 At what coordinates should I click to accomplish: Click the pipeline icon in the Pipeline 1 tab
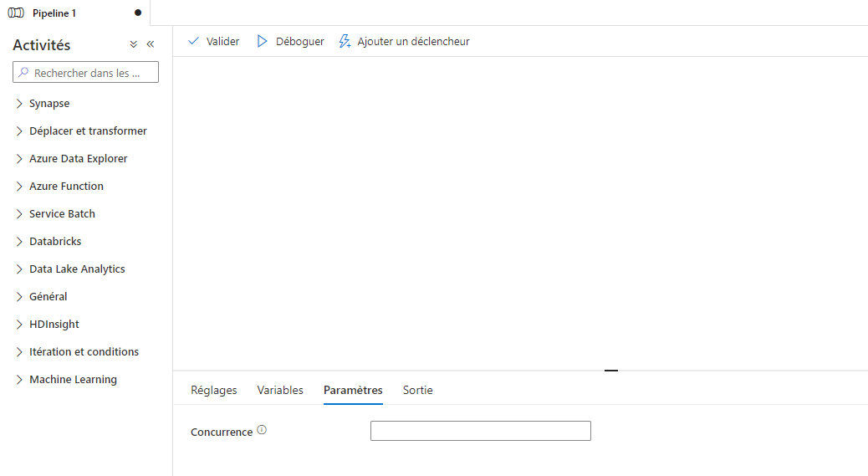(16, 13)
